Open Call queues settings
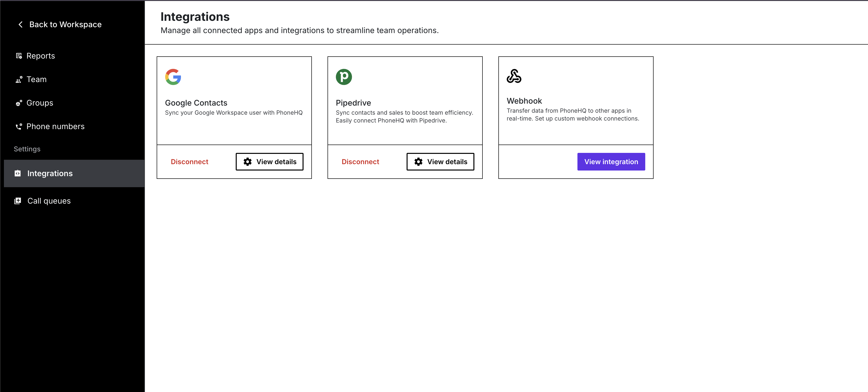The image size is (868, 392). pyautogui.click(x=49, y=201)
